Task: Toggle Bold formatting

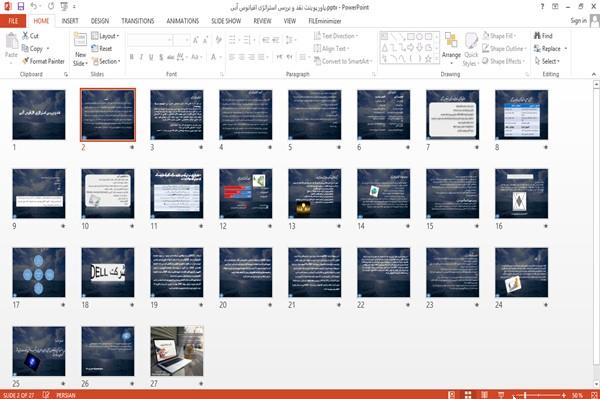Action: point(132,57)
